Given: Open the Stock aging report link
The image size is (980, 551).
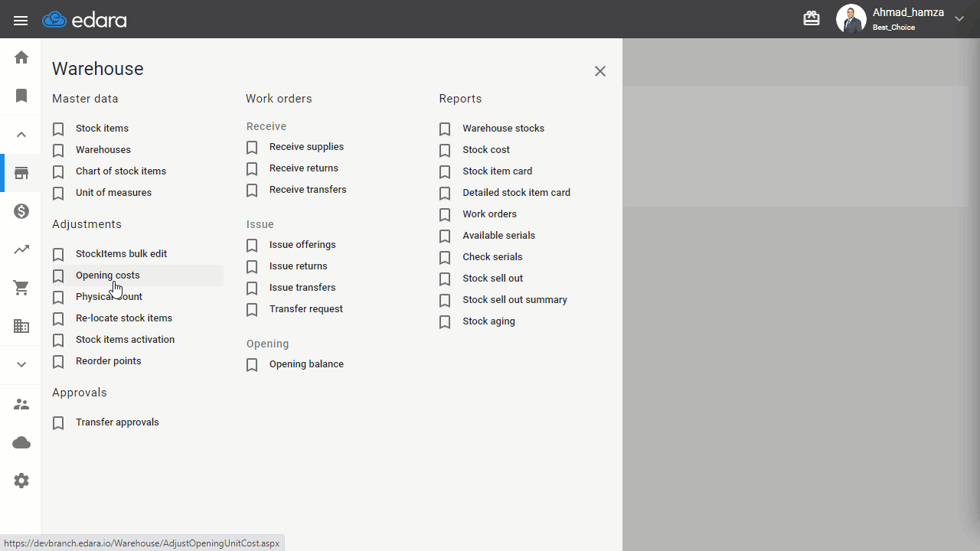Looking at the screenshot, I should coord(488,321).
